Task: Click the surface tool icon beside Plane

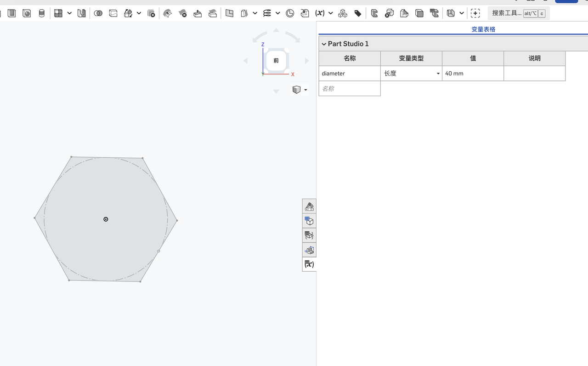Action: [244, 13]
